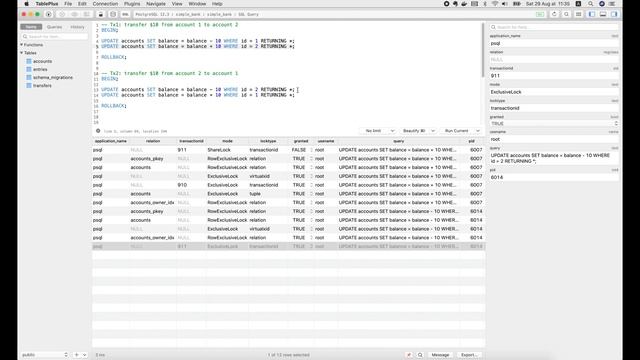Open the public schema dropdown

tap(44, 355)
